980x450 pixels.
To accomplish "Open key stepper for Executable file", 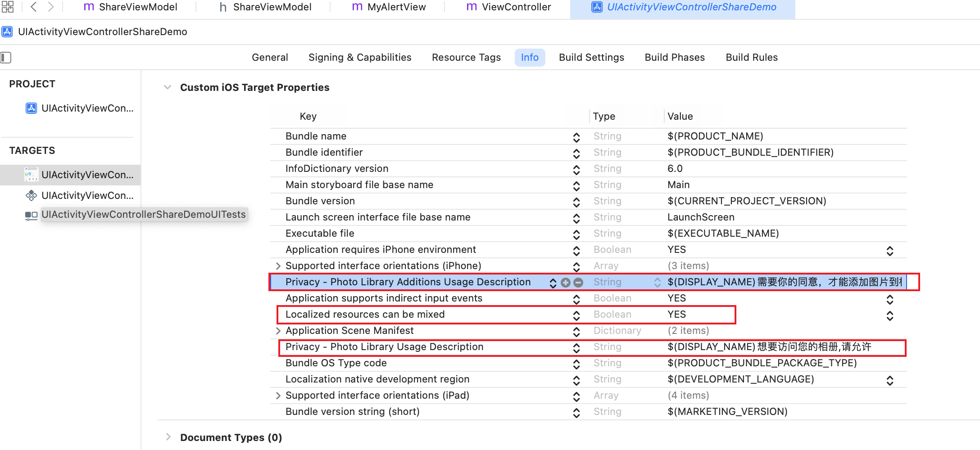I will tap(576, 234).
